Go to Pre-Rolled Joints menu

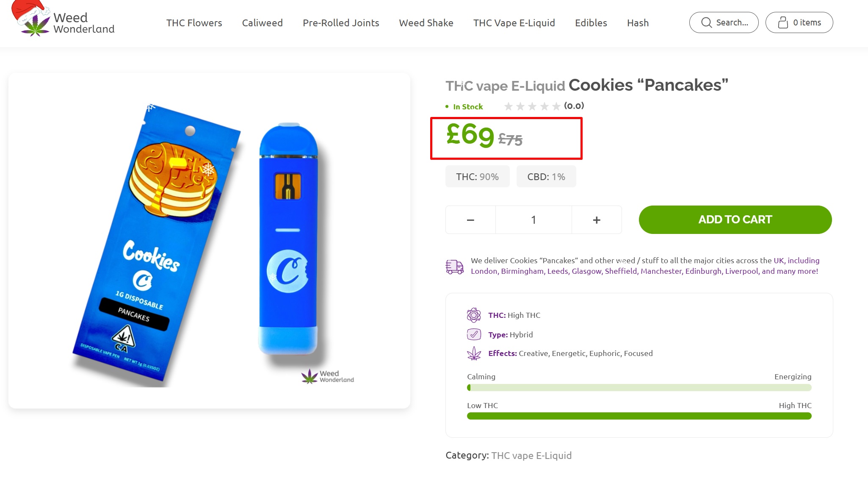[341, 23]
